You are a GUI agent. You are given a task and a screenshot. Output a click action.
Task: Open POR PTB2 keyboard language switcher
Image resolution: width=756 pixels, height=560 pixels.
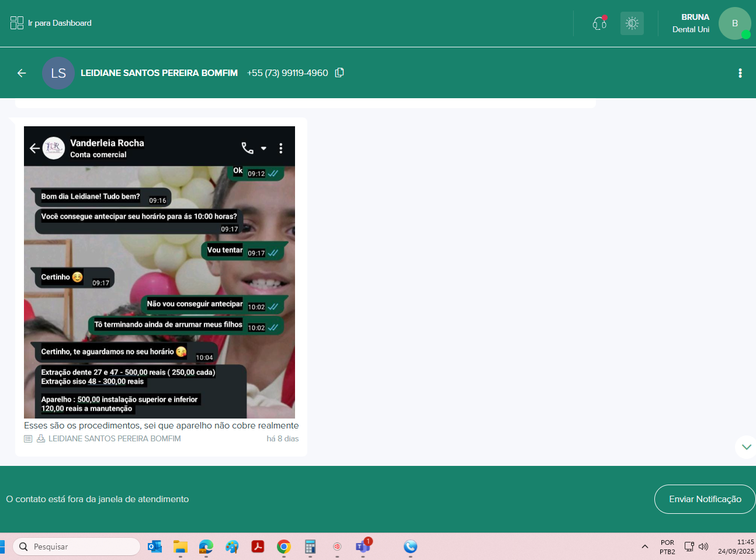coord(667,547)
